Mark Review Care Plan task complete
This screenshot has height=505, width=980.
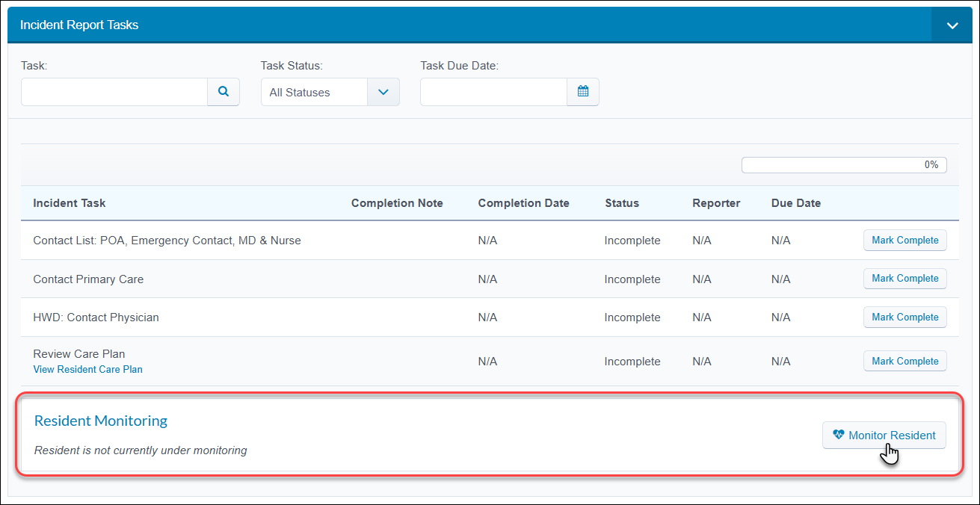click(905, 361)
